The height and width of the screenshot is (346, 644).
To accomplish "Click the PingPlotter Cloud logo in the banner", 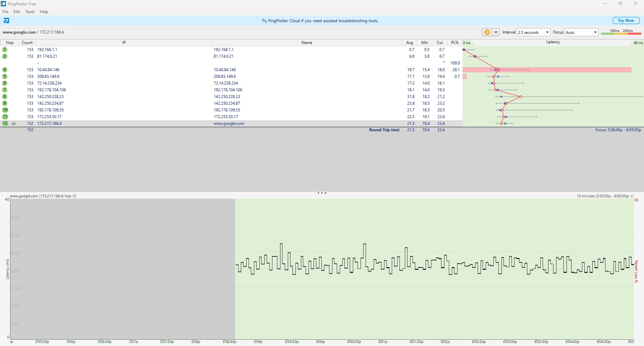I will [6, 21].
